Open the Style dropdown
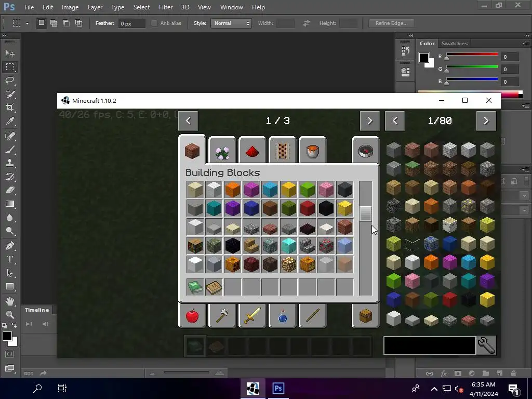This screenshot has width=532, height=399. point(231,23)
